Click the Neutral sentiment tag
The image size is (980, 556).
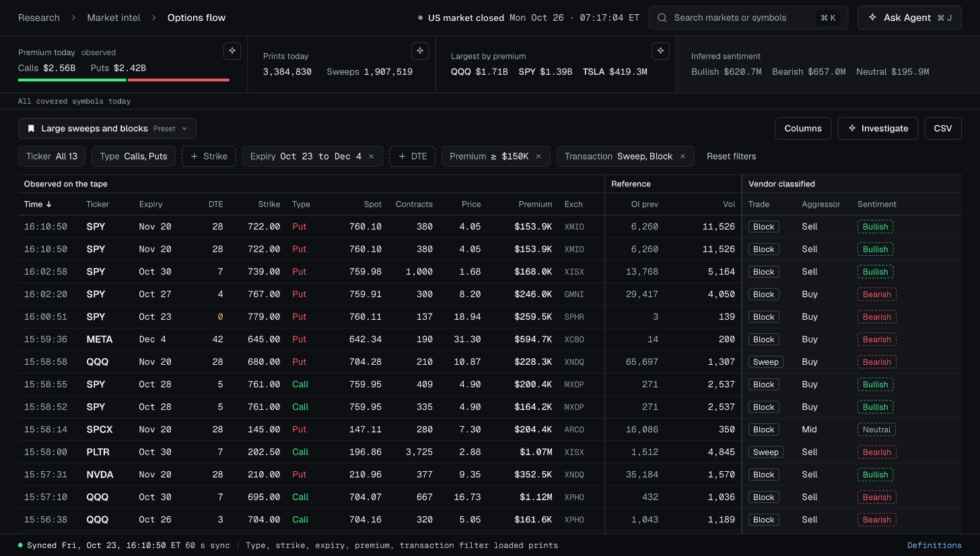(x=876, y=429)
